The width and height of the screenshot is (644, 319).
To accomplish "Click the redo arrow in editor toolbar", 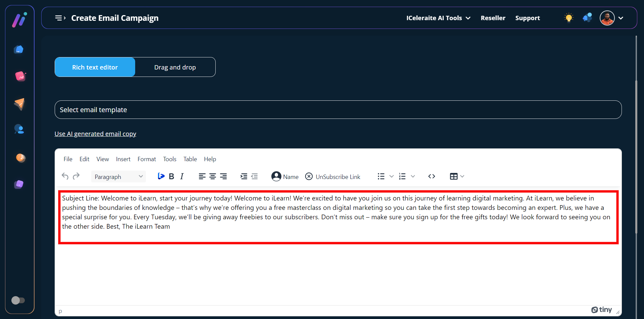I will (76, 176).
